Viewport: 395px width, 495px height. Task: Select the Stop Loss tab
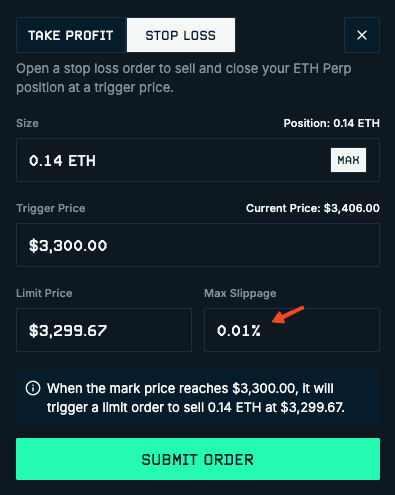pyautogui.click(x=181, y=35)
